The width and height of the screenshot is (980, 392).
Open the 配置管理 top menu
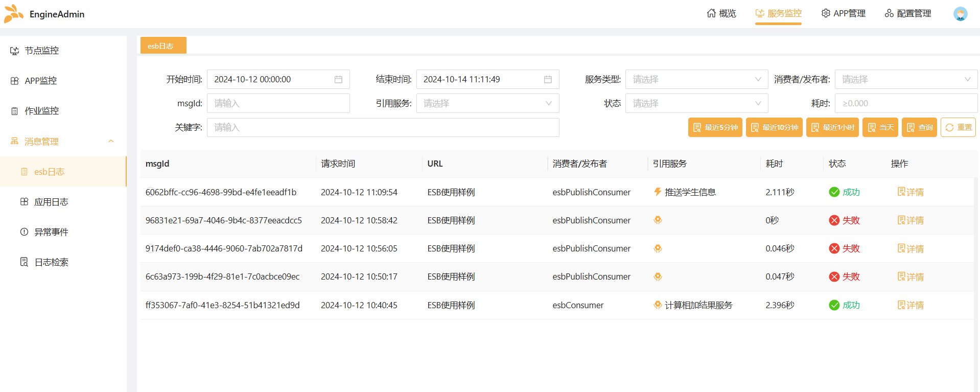coord(908,13)
